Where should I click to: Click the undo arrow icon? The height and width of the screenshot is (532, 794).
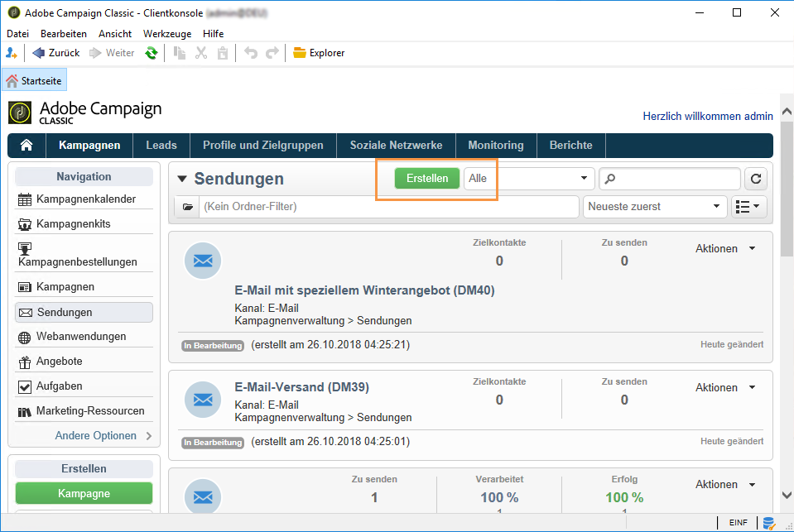pos(251,53)
